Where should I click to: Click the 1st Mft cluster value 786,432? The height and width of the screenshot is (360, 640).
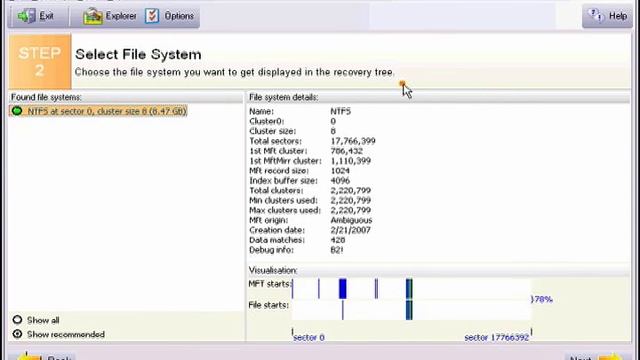click(x=347, y=151)
